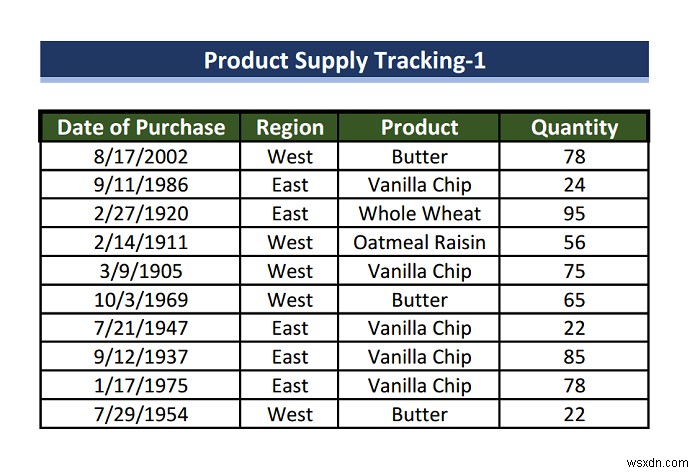Click the Quantity column header
This screenshot has width=700, height=473.
[574, 127]
